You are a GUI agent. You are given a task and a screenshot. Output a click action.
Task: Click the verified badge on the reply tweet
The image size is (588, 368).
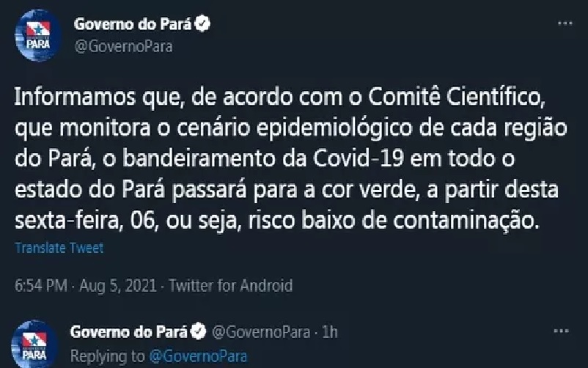(198, 332)
